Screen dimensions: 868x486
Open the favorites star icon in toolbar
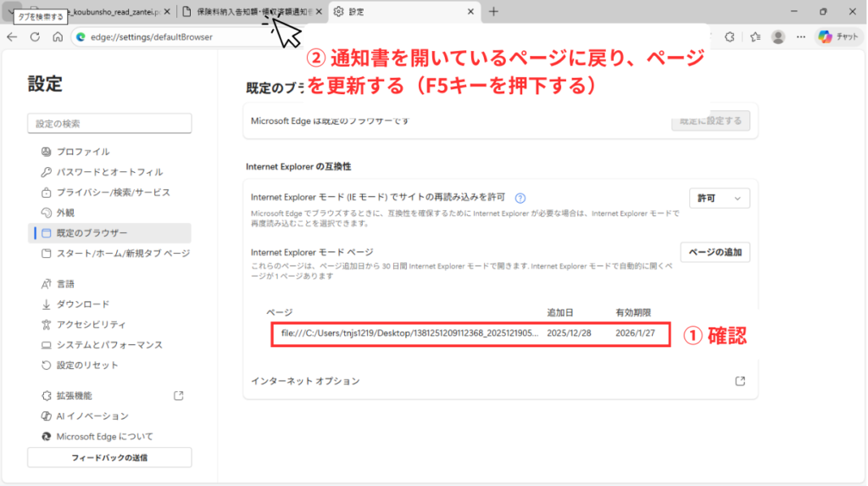755,37
